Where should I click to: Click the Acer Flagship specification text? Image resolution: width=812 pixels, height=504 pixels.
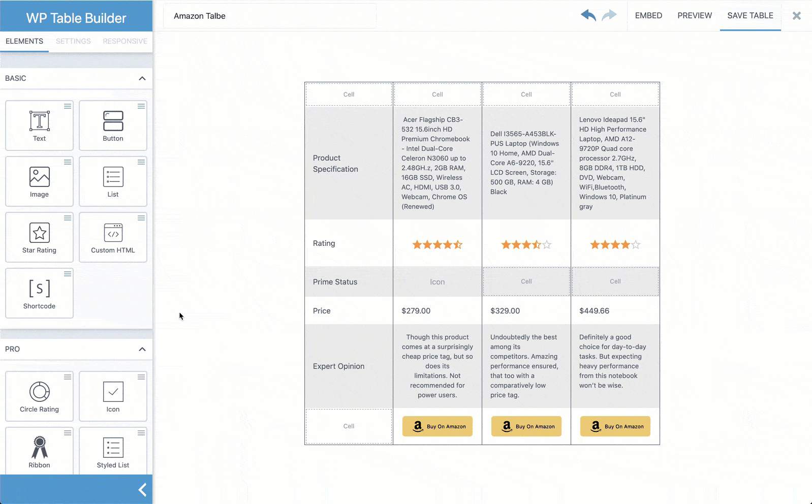435,163
